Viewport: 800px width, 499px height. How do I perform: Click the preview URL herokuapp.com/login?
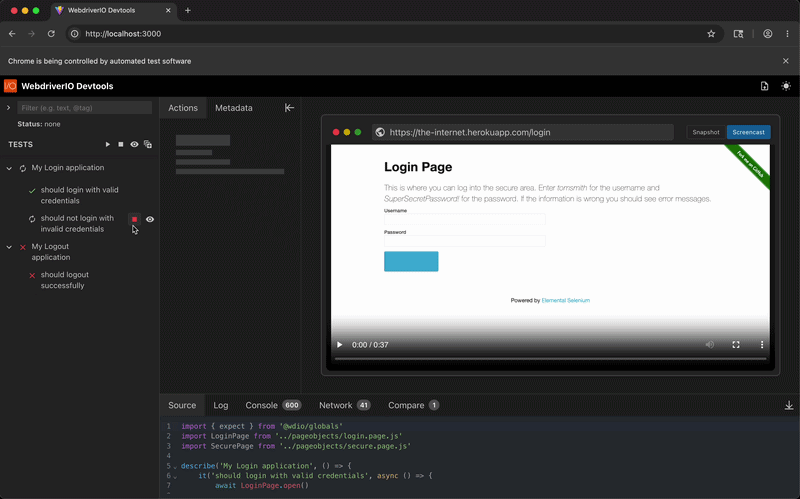pyautogui.click(x=470, y=132)
